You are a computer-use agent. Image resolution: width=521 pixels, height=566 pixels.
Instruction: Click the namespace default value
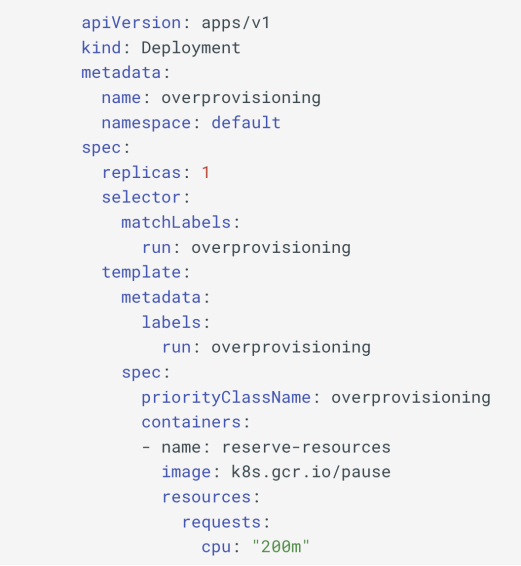[x=246, y=123]
